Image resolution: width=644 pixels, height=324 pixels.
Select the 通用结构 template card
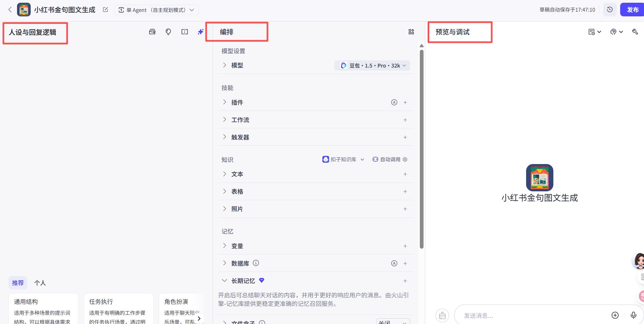[x=44, y=307]
